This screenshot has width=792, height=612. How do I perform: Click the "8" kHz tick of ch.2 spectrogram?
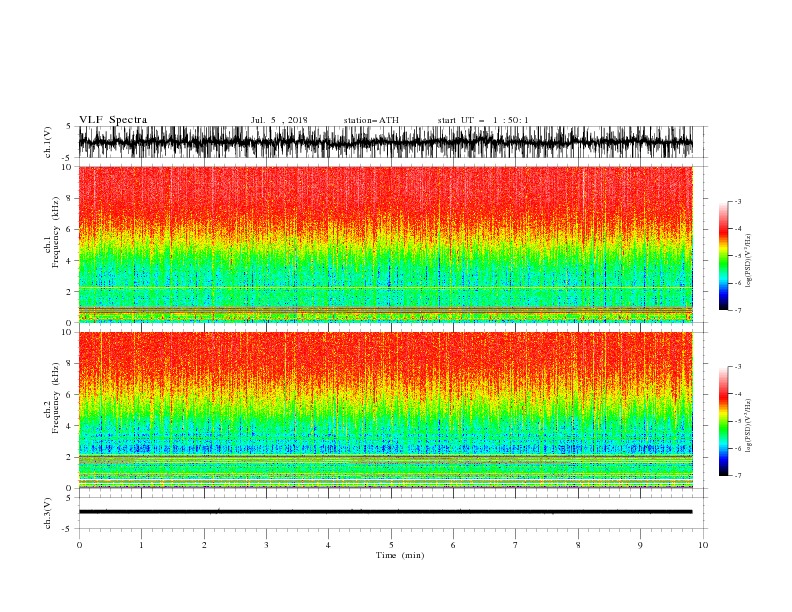[x=70, y=364]
